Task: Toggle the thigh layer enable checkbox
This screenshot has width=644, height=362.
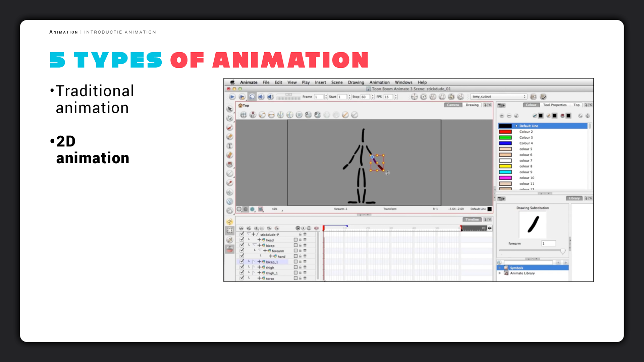Action: pos(242,267)
